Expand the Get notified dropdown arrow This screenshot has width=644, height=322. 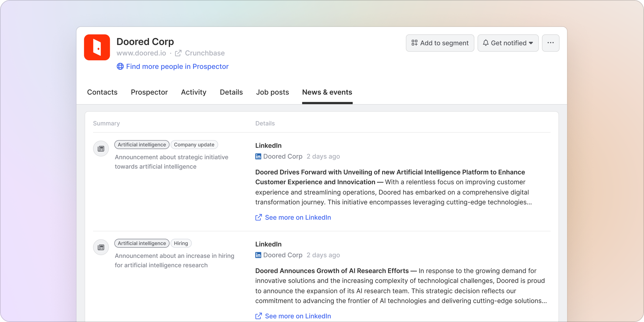531,43
